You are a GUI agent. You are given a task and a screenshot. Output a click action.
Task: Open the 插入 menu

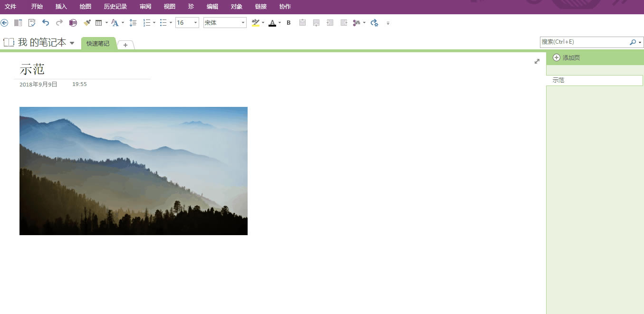[61, 7]
